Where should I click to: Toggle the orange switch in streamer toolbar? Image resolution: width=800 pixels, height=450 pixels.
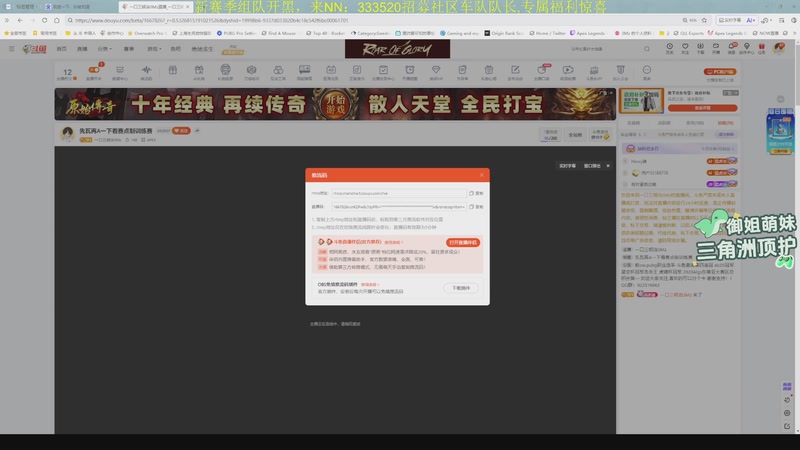click(x=94, y=70)
